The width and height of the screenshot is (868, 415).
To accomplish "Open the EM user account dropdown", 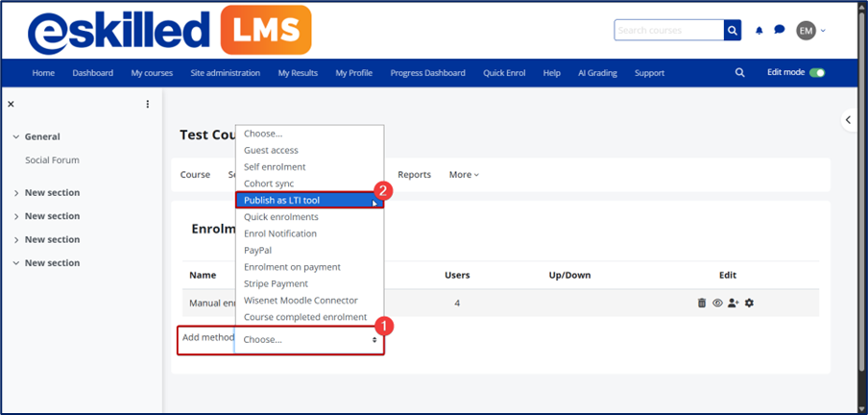I will (x=811, y=31).
